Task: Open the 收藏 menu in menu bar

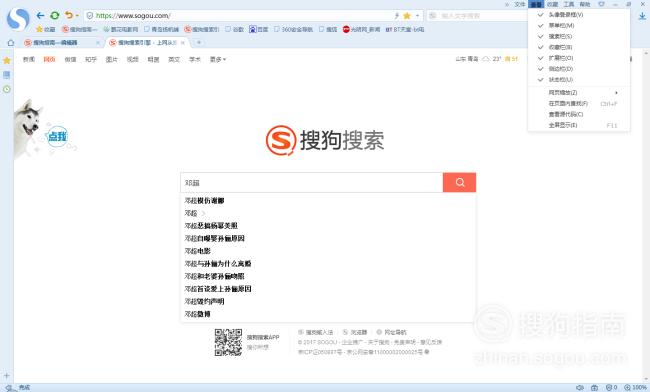Action: [552, 4]
